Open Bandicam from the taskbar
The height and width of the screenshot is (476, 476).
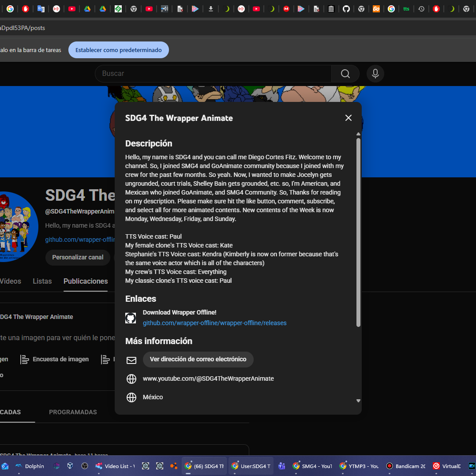(405, 466)
